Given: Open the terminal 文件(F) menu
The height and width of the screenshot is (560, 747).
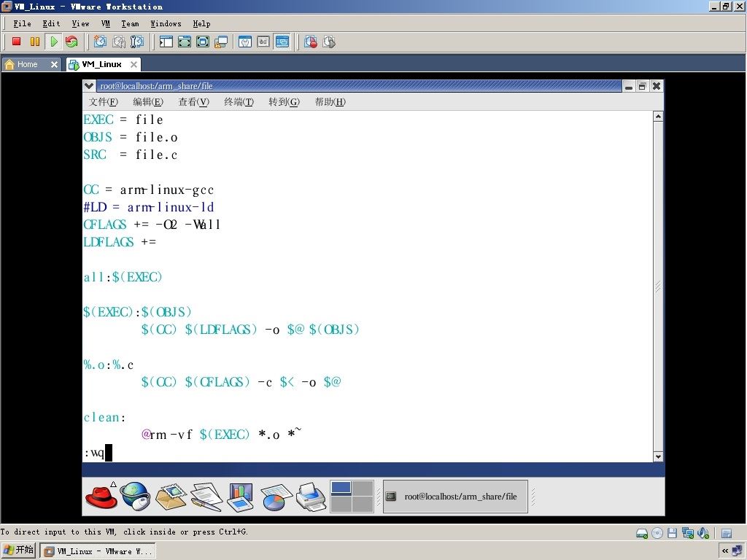Looking at the screenshot, I should 104,101.
